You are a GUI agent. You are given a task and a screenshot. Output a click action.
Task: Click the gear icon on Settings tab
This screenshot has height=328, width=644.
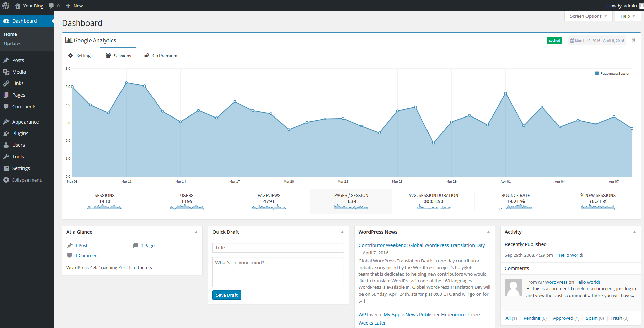click(70, 56)
